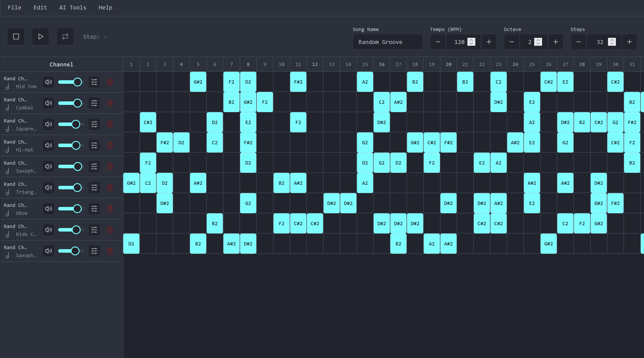This screenshot has width=644, height=358.
Task: Click step number 16 in the header
Action: (382, 64)
